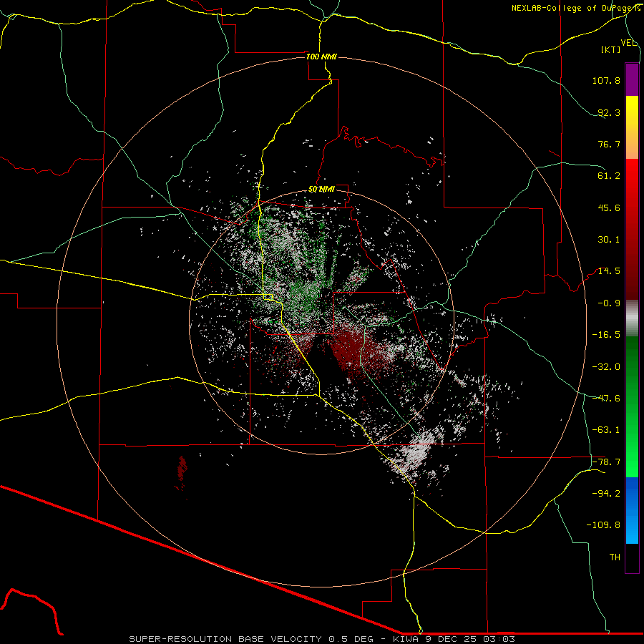Select the 30.1 scale value
Viewport: 644px width, 644px height.
609,240
